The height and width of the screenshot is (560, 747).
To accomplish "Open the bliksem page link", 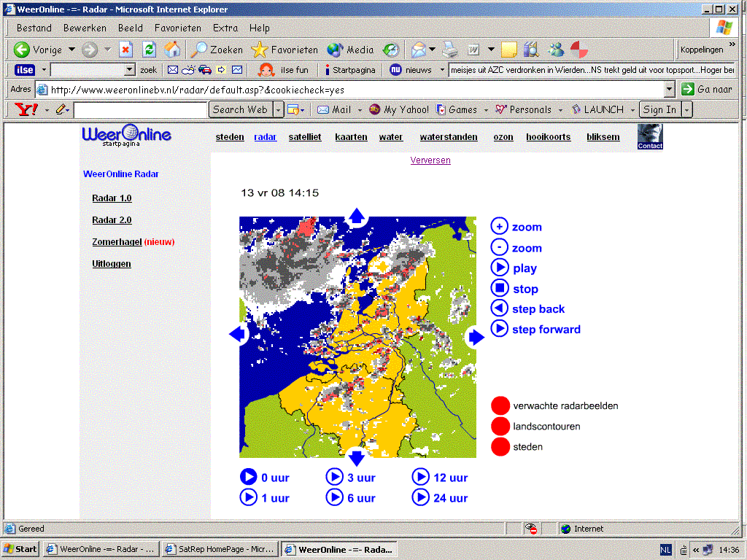I will point(603,137).
